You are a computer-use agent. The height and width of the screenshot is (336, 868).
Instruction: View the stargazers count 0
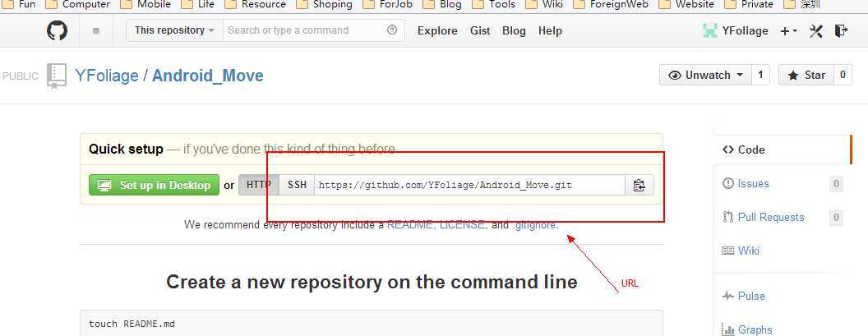pyautogui.click(x=843, y=76)
